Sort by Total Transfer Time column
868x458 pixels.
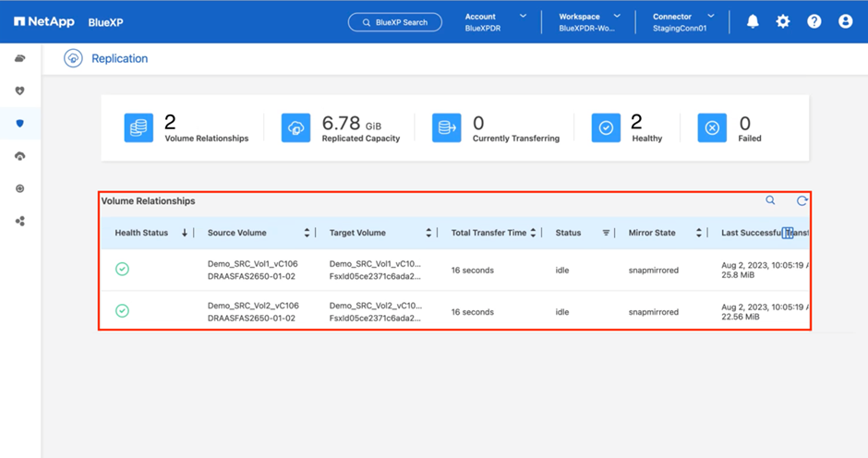pos(533,233)
